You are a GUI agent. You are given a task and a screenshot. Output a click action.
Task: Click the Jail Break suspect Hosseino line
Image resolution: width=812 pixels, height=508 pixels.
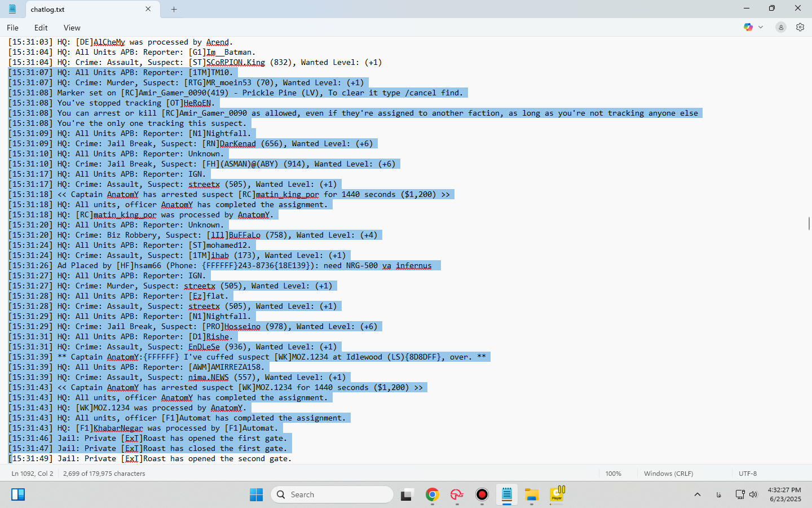(193, 327)
